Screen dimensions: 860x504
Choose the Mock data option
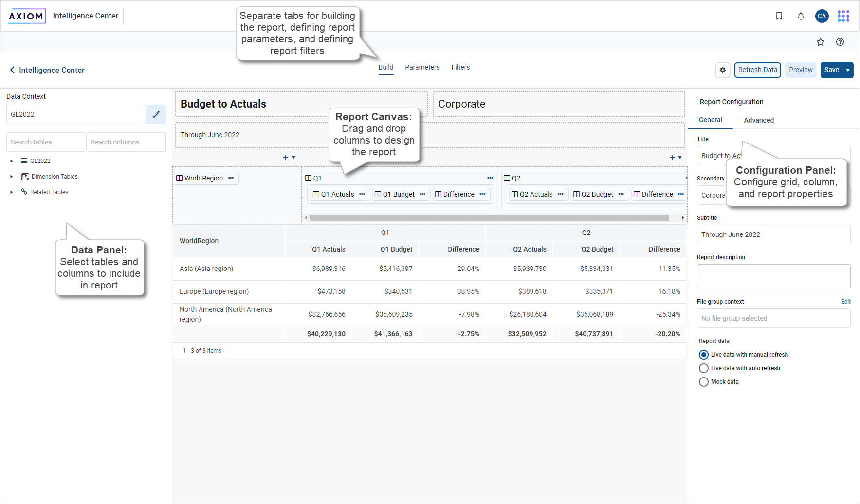click(x=704, y=382)
